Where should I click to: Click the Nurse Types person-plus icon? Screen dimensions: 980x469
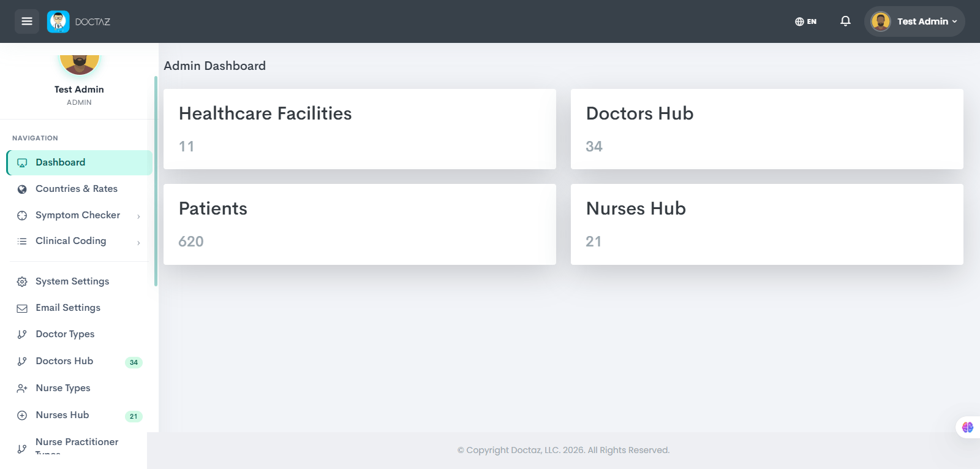22,389
